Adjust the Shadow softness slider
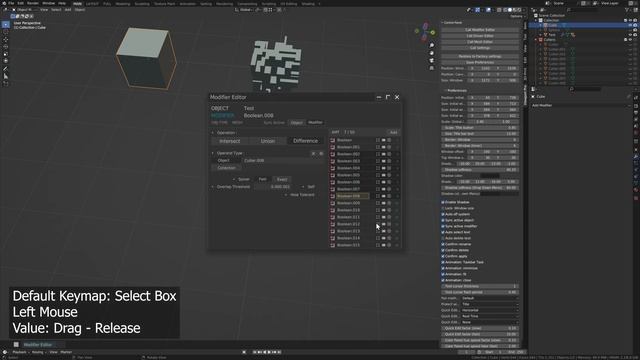 tap(480, 170)
